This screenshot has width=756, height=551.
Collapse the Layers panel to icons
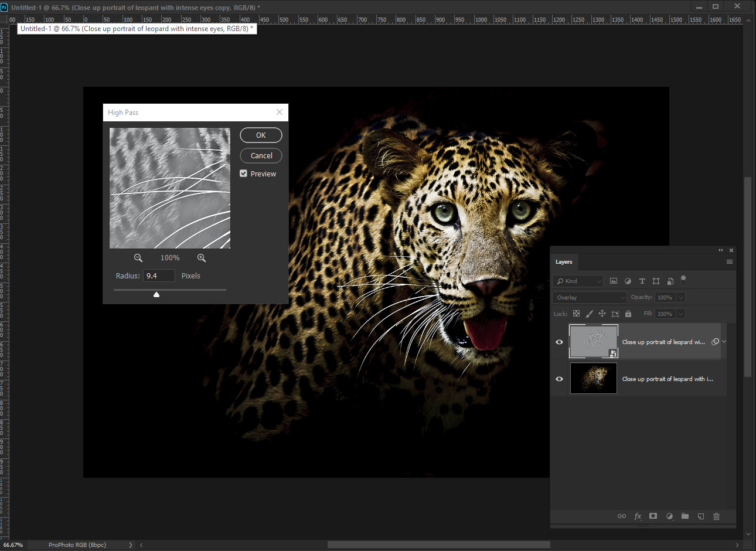point(721,250)
